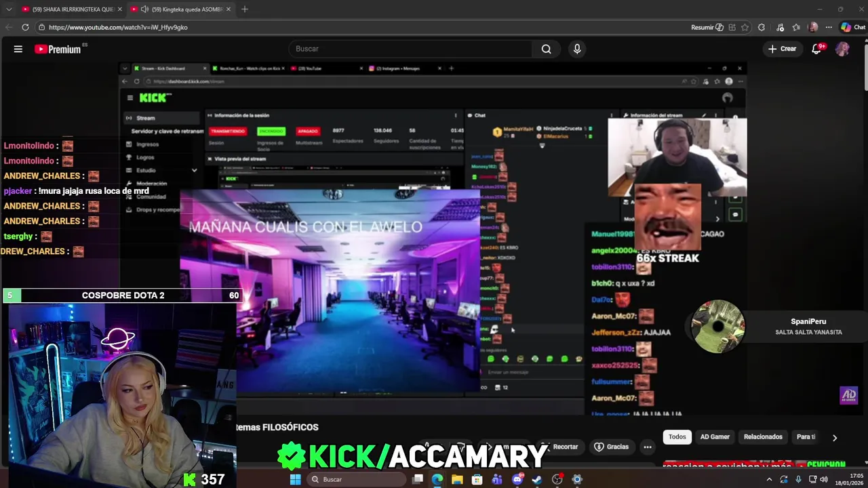Open browser settings and more ellipsis

tap(829, 27)
